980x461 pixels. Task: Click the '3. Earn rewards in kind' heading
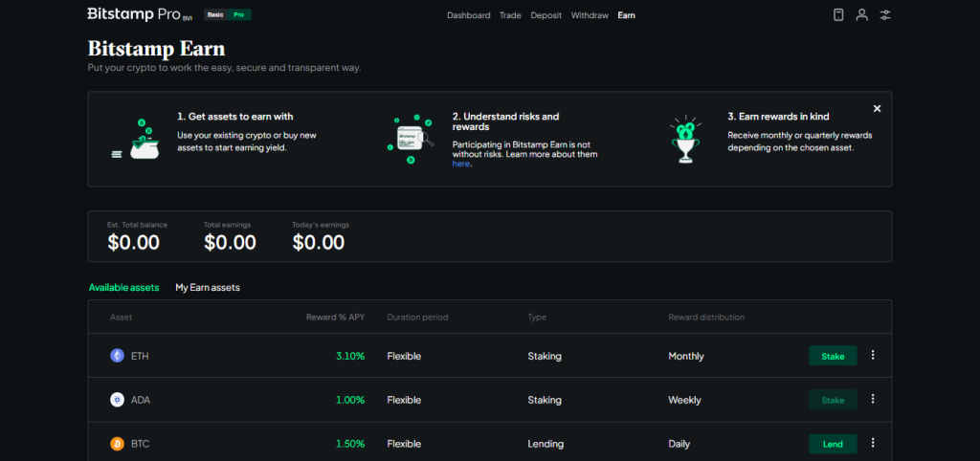778,116
